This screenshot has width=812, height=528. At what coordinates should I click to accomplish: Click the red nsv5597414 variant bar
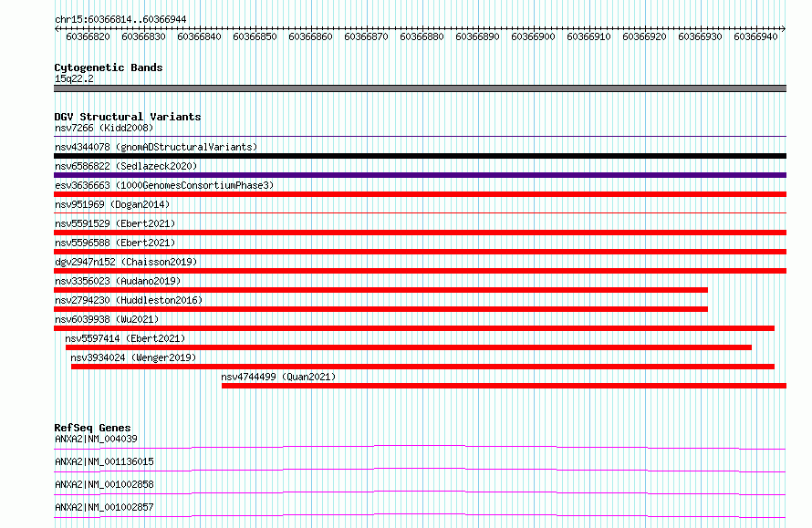[x=408, y=347]
